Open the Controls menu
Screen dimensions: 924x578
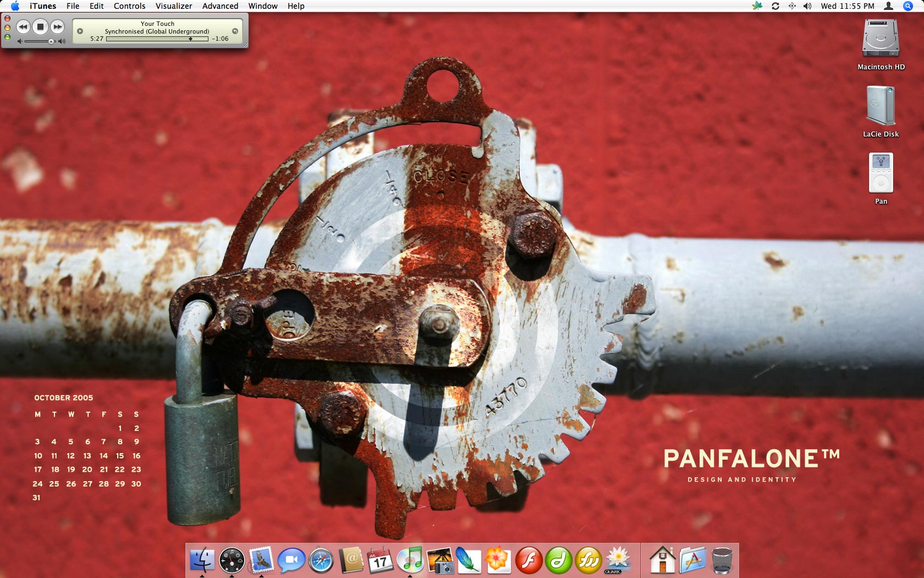pyautogui.click(x=129, y=6)
